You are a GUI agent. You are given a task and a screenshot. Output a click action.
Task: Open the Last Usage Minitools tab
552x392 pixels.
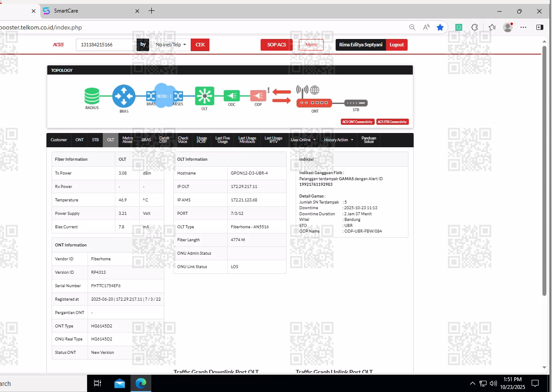tap(247, 140)
